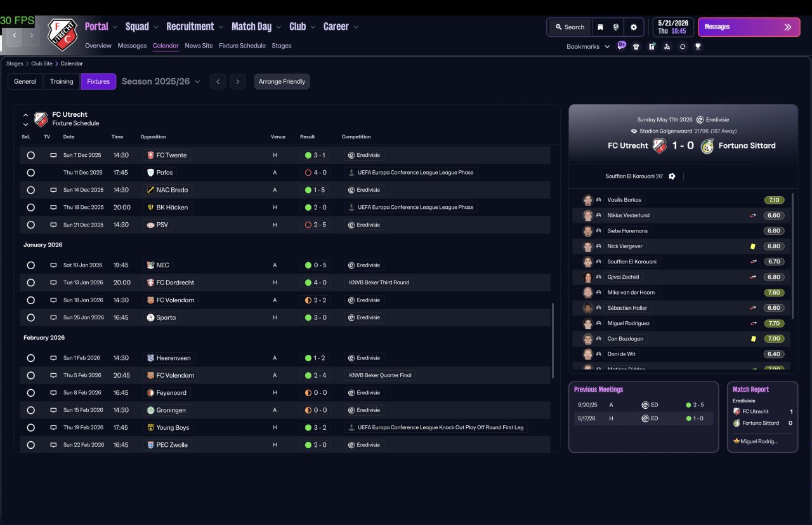Open the Season 2025/26 dropdown
This screenshot has width=812, height=525.
pyautogui.click(x=161, y=81)
